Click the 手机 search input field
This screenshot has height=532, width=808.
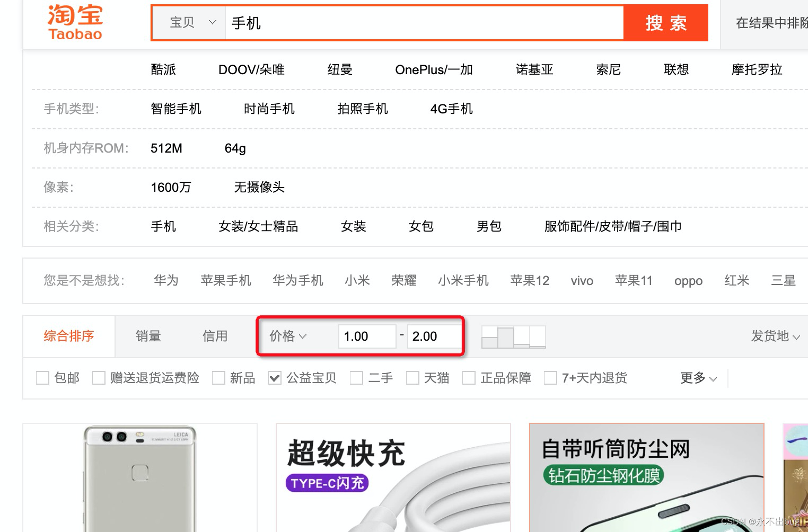pyautogui.click(x=425, y=23)
